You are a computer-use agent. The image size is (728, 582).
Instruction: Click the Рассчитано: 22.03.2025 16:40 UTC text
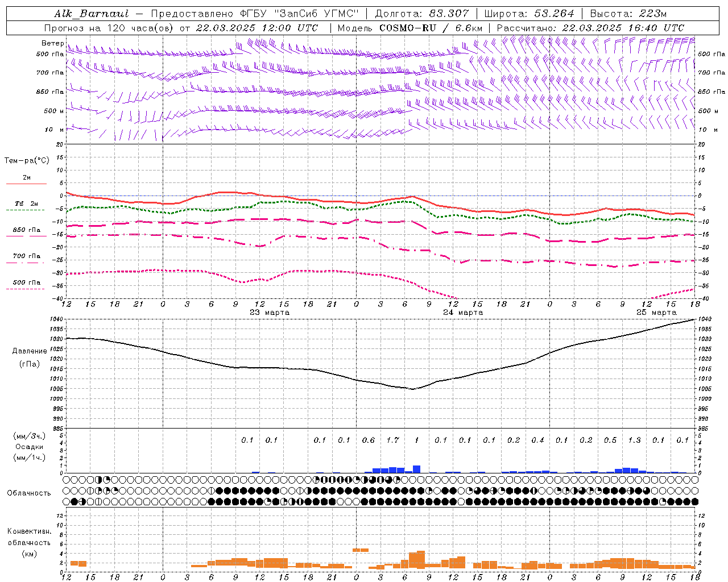(590, 28)
